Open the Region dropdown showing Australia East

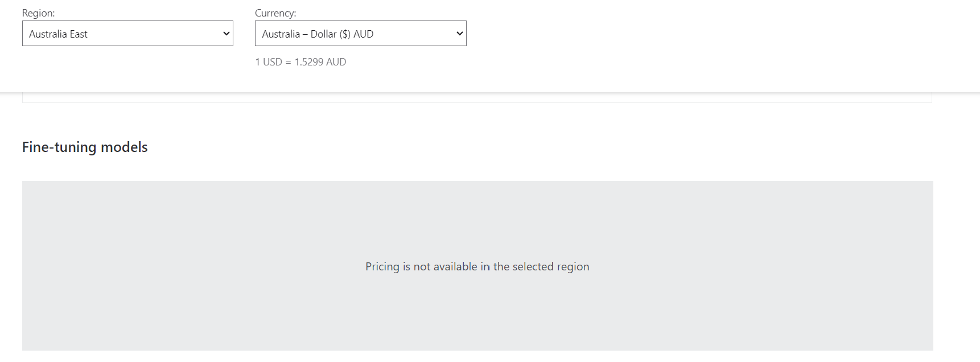[127, 34]
